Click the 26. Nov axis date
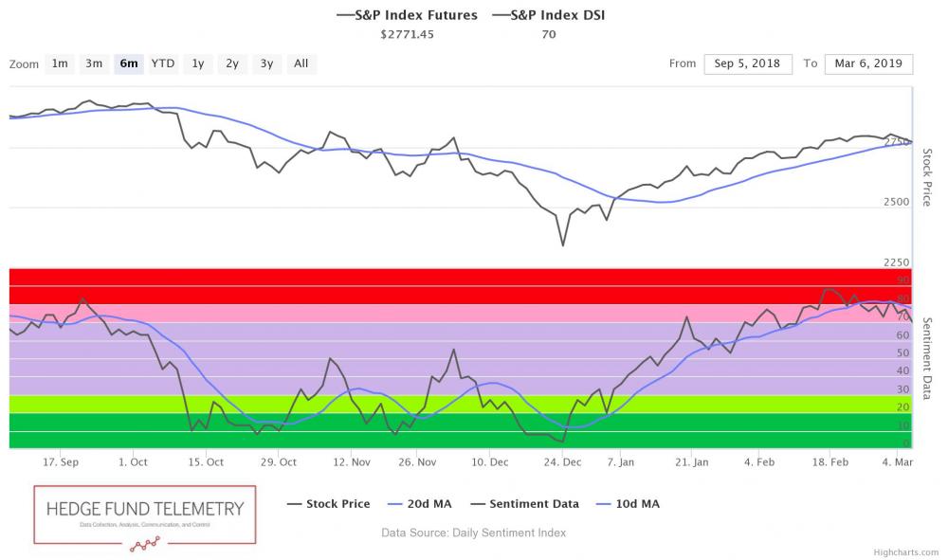This screenshot has width=948, height=560. click(x=417, y=462)
